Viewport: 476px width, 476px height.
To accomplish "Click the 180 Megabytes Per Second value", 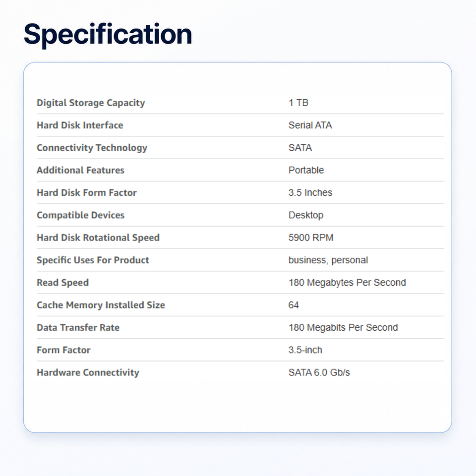I will coord(347,283).
